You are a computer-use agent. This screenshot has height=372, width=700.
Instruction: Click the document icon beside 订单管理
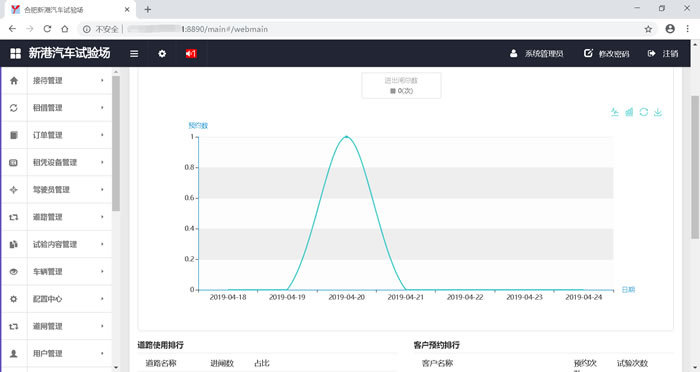(x=14, y=135)
